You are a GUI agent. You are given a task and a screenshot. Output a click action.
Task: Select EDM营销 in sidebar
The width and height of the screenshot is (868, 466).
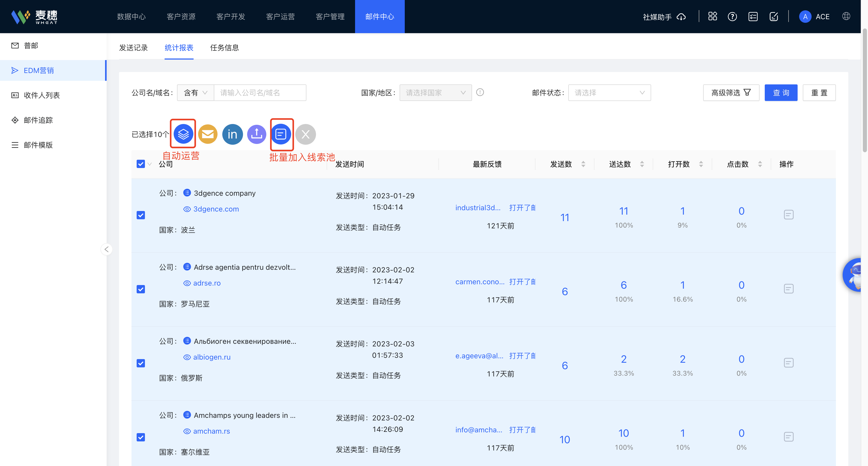click(53, 70)
